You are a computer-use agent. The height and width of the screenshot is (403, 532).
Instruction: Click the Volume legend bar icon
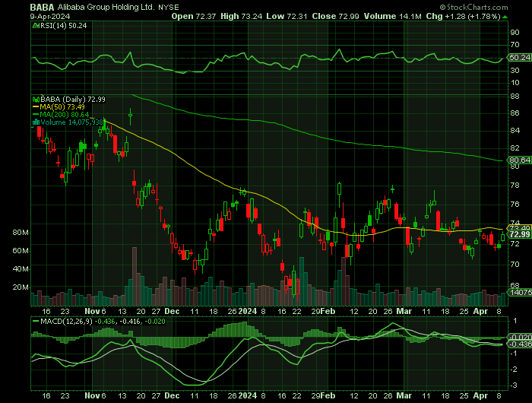[36, 122]
